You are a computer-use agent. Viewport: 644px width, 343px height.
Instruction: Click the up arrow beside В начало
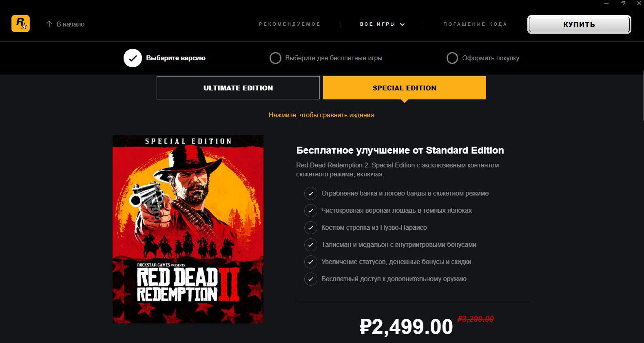click(49, 24)
